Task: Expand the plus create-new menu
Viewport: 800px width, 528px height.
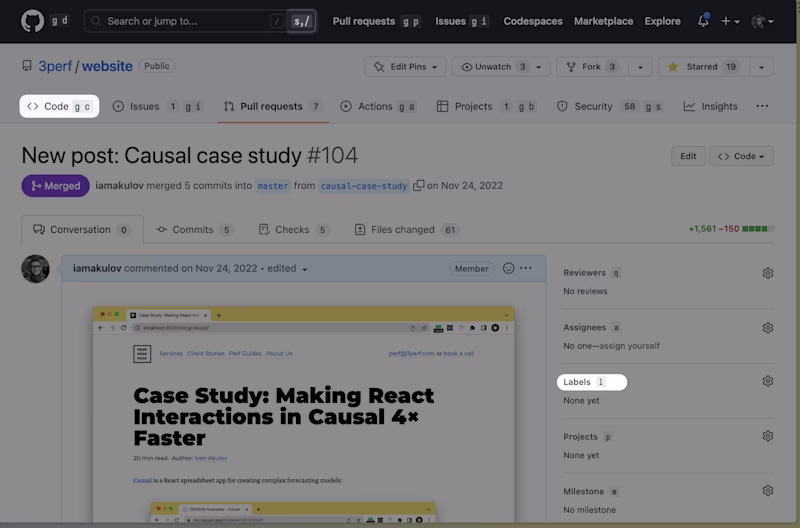Action: (x=730, y=21)
